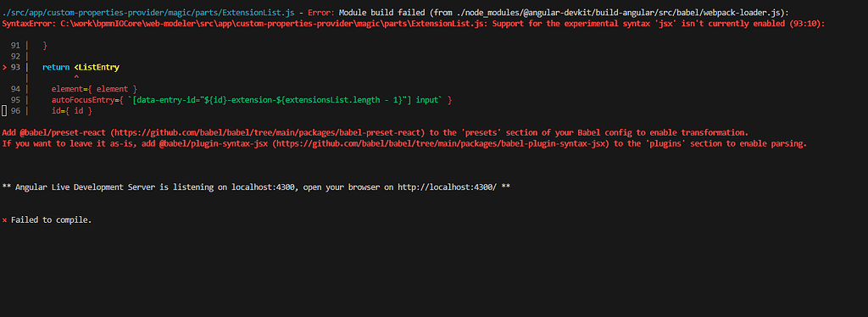The image size is (868, 317).
Task: Open the ExtensionList.js relative path link
Action: (x=147, y=13)
